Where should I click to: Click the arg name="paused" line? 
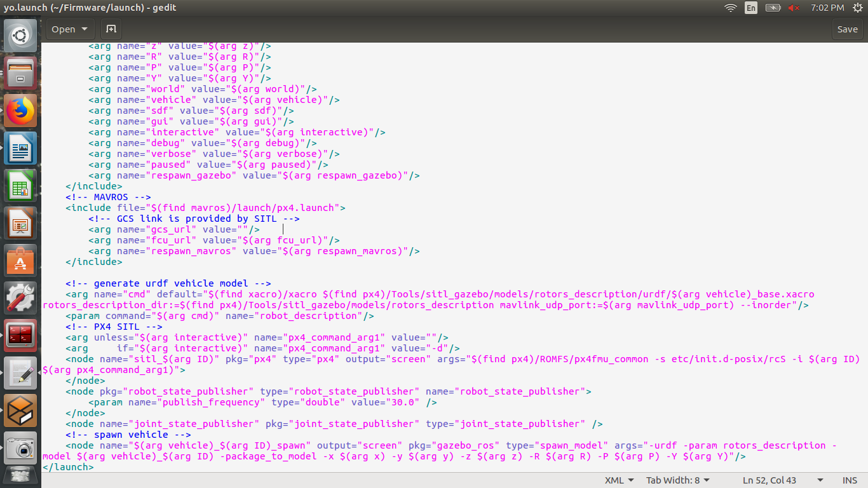(x=208, y=165)
